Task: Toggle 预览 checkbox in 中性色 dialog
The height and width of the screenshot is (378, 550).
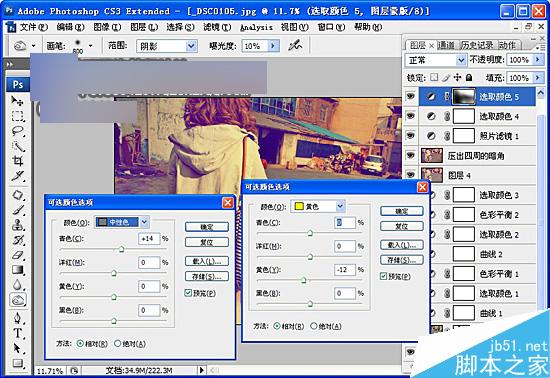Action: point(188,293)
